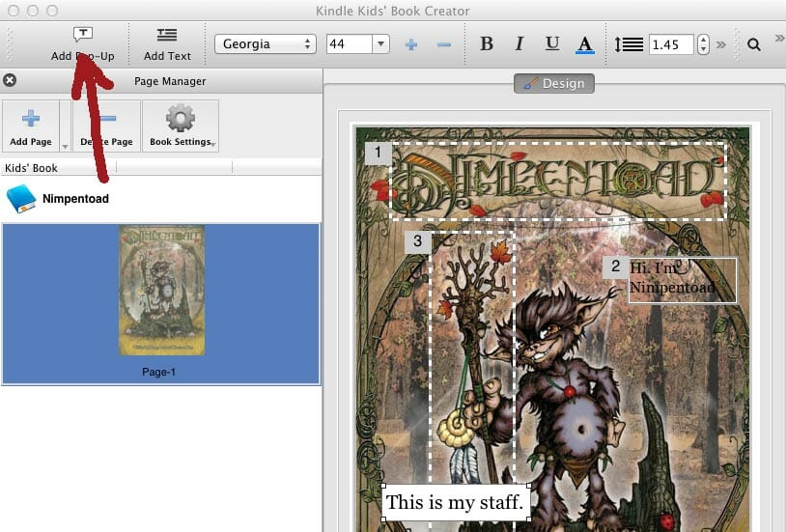Click the magnifier search icon
This screenshot has height=532, width=786.
[x=753, y=44]
